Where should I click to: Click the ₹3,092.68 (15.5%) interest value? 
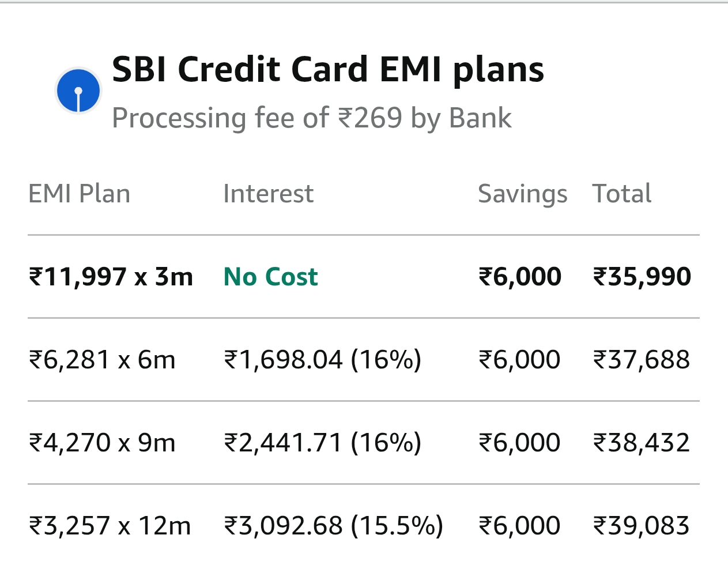tap(333, 526)
